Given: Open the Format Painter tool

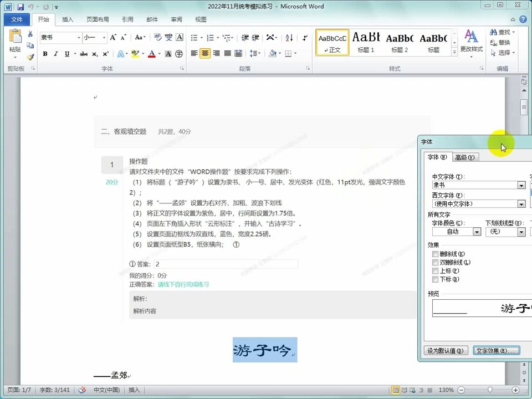Looking at the screenshot, I should tap(31, 56).
